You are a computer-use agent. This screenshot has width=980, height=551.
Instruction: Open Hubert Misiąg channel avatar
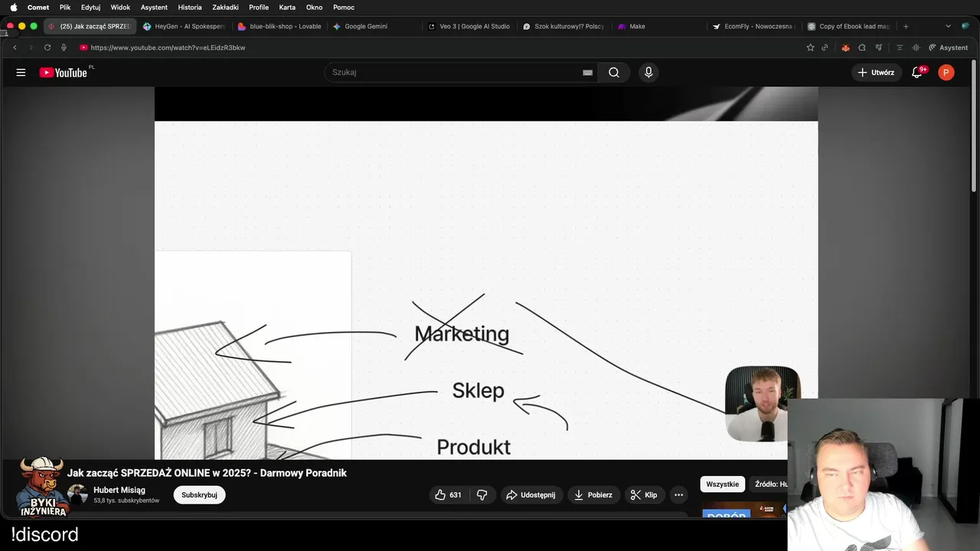[x=77, y=494]
